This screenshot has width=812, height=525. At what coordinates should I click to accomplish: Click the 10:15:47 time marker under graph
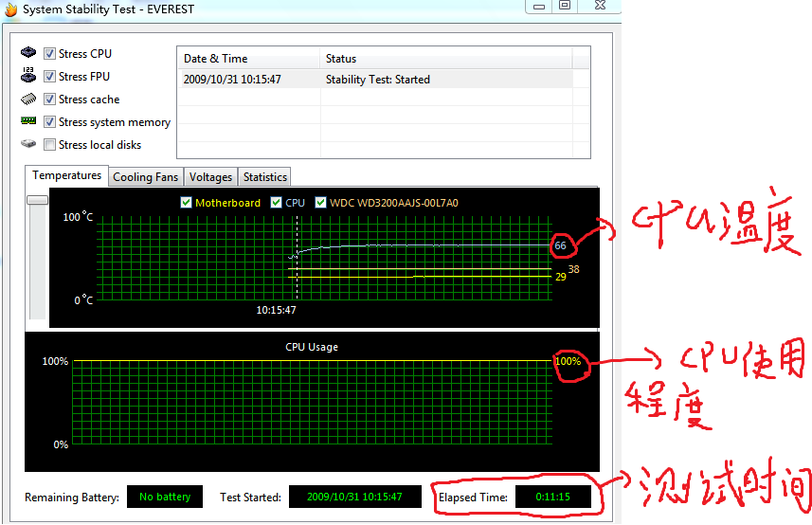(x=276, y=310)
